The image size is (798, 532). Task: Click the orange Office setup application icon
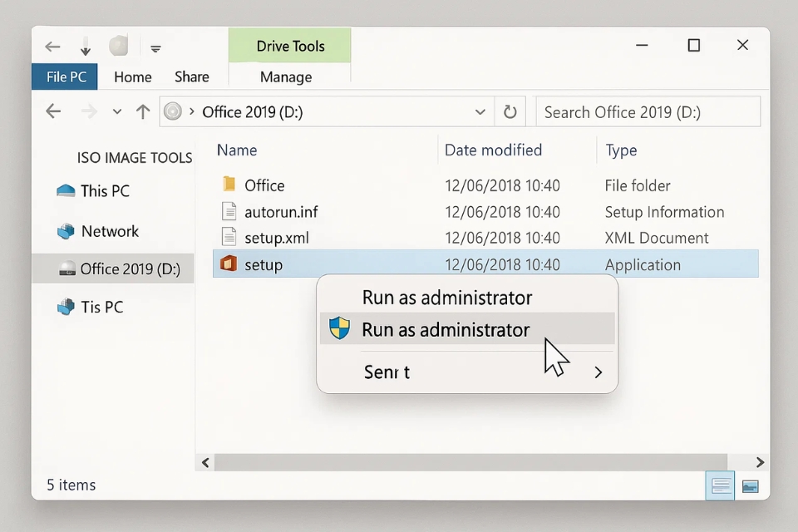click(x=229, y=264)
